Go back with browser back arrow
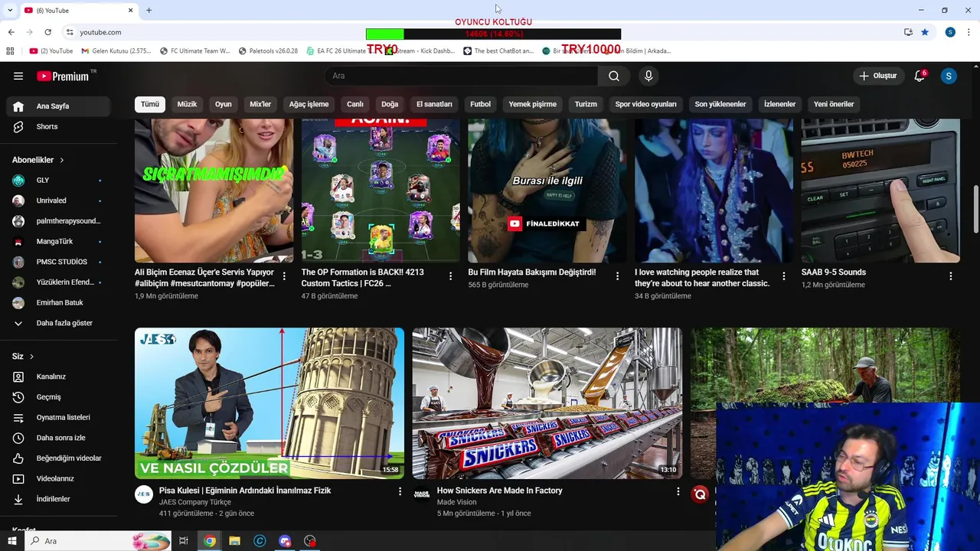The image size is (980, 551). pos(11,32)
